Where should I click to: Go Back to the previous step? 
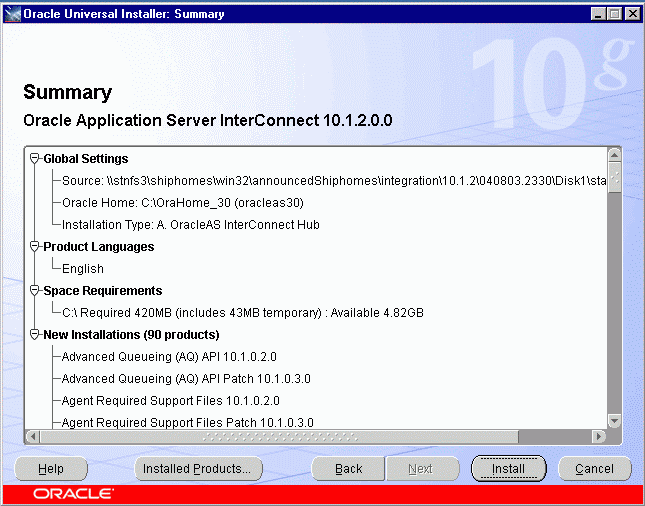pos(348,469)
